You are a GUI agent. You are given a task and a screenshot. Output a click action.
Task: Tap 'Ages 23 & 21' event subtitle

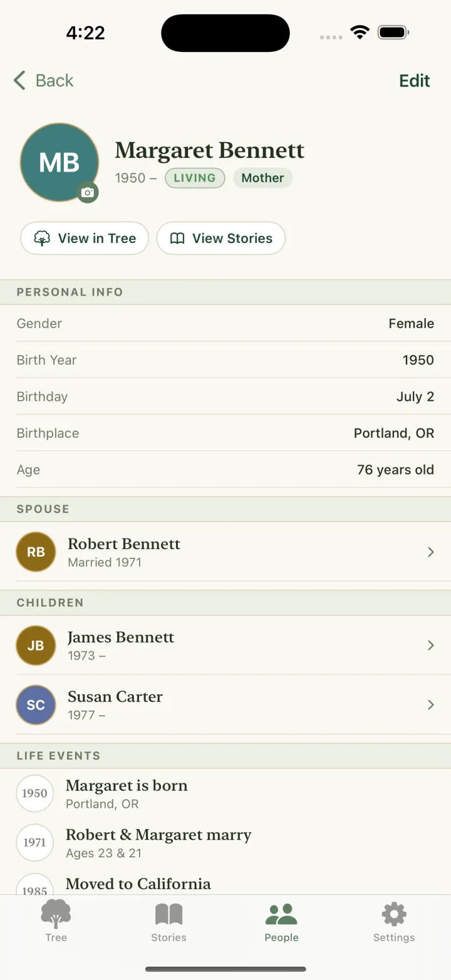tap(103, 853)
